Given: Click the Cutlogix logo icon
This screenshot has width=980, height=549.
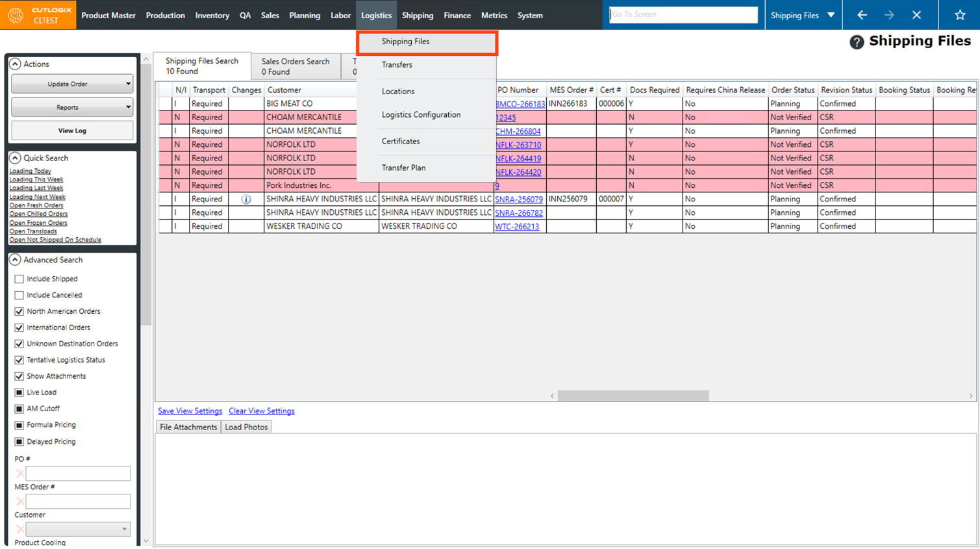Looking at the screenshot, I should tap(16, 15).
